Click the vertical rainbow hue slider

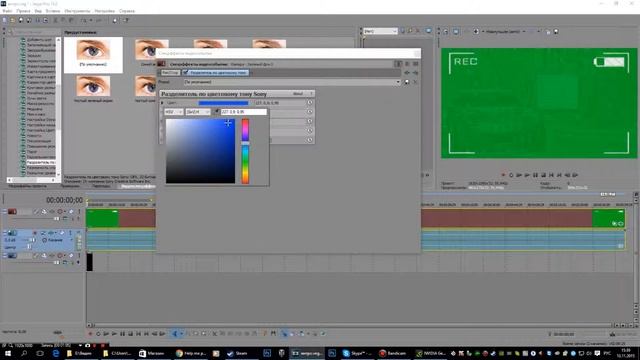tap(245, 151)
